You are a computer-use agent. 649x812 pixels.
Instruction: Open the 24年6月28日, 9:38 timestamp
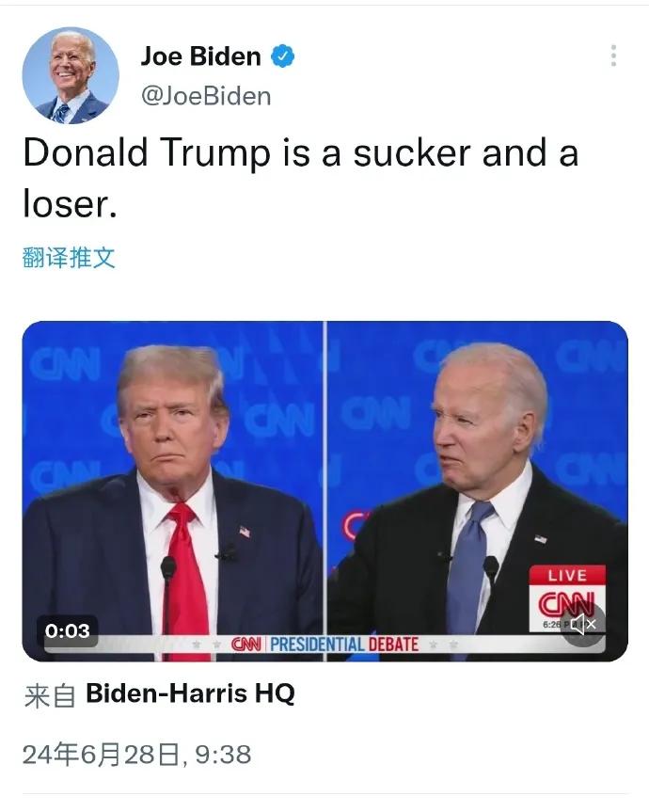136,754
